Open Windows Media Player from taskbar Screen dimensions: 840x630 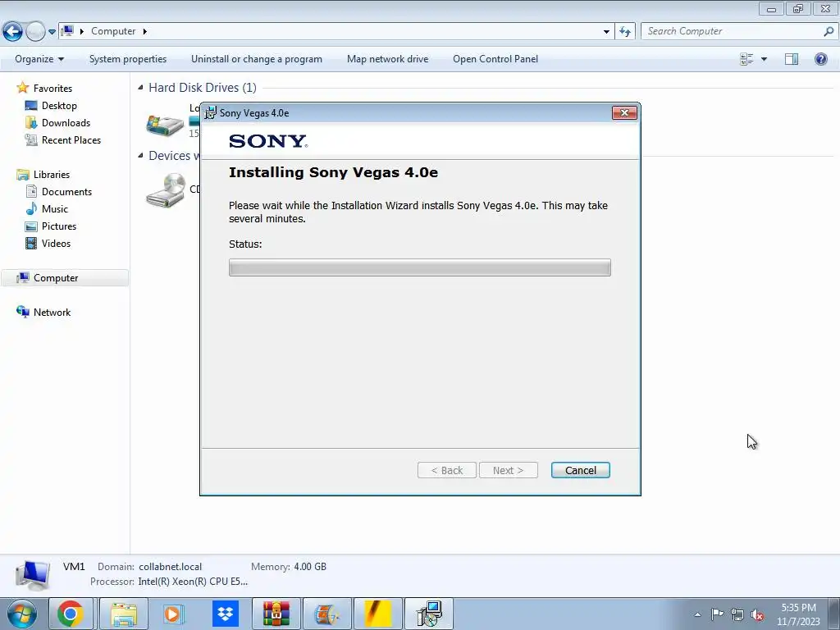click(174, 614)
